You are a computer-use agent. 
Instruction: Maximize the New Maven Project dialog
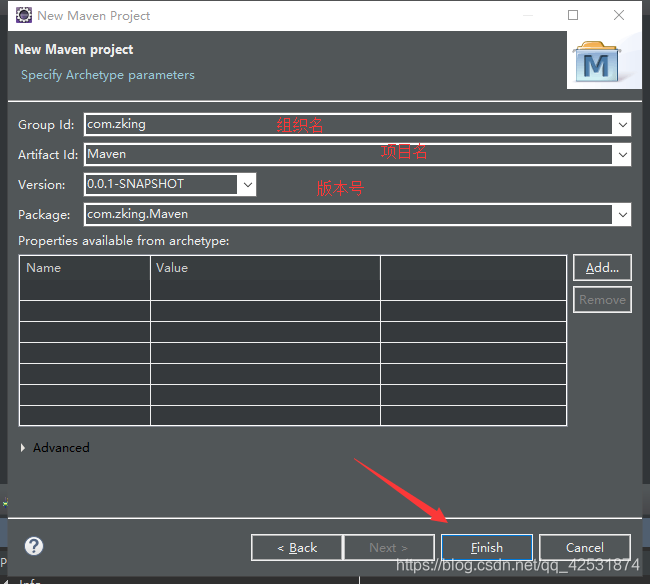click(x=573, y=15)
